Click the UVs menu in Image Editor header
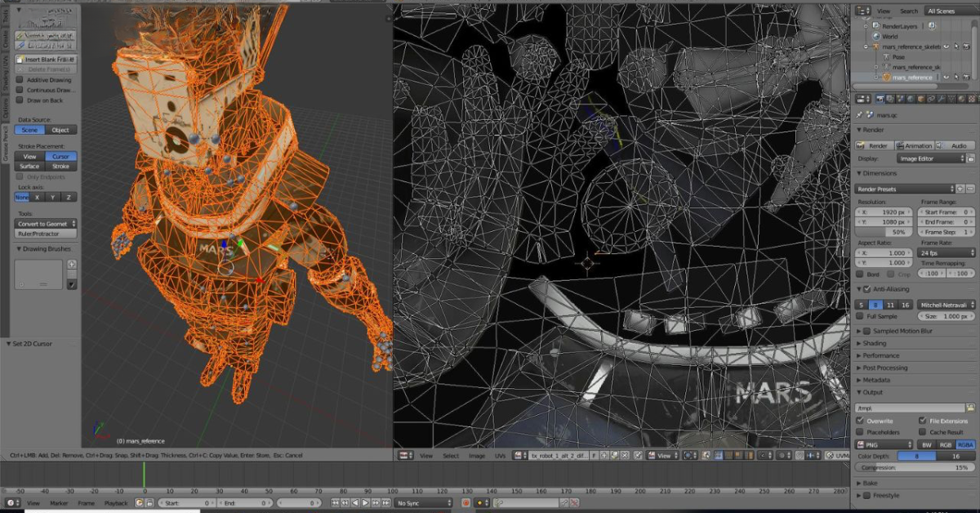Screen dimensions: 980x513 tap(501, 455)
